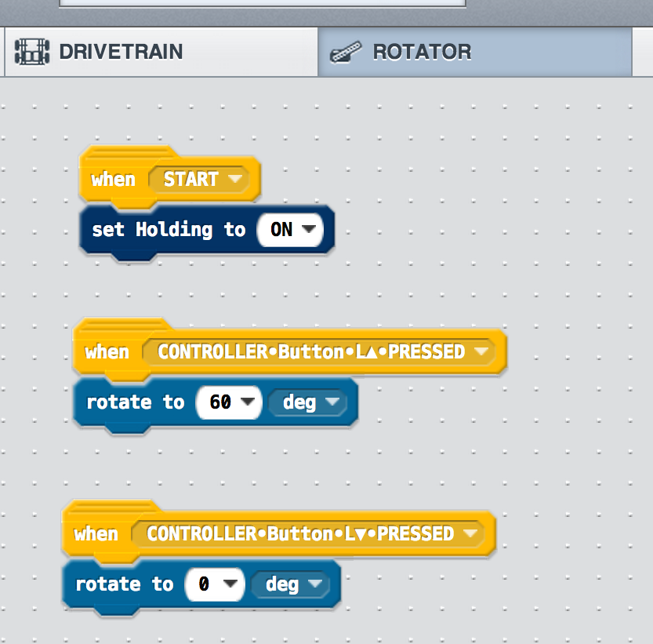Image resolution: width=653 pixels, height=644 pixels.
Task: Focus the text field above the tabs
Action: (263, 2)
